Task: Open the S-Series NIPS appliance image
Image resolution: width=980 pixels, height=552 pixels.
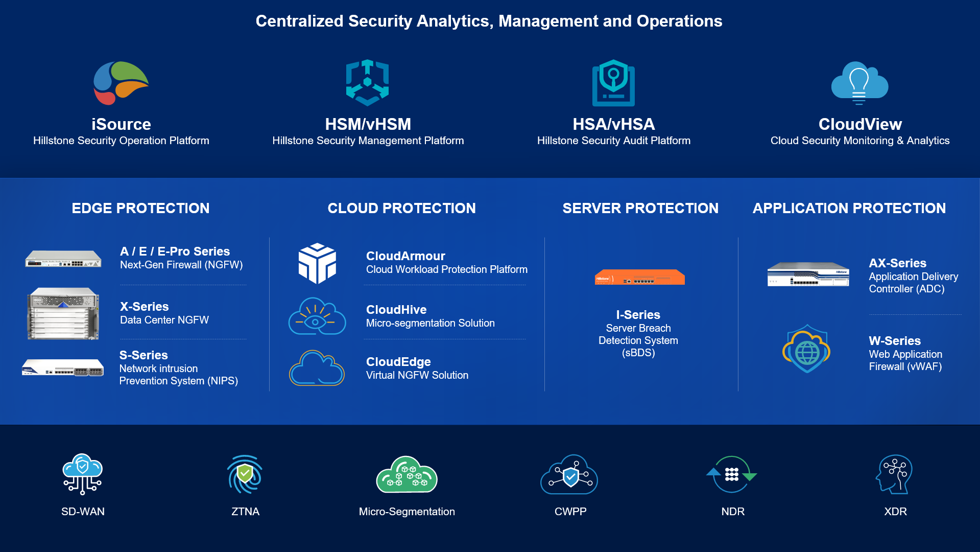Action: point(63,367)
